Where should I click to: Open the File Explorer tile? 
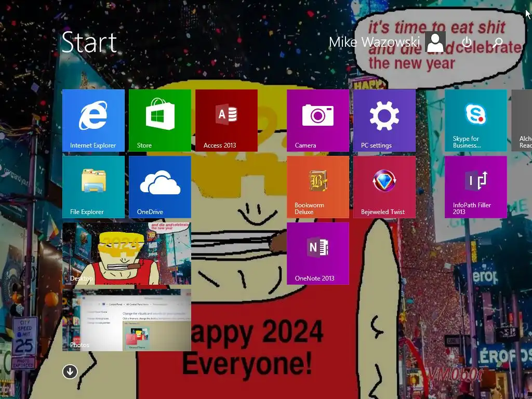94,187
